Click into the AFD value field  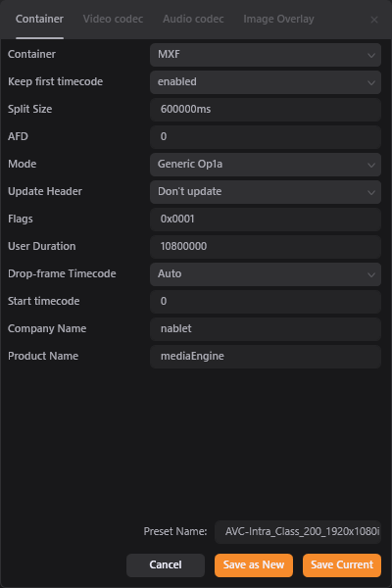266,136
